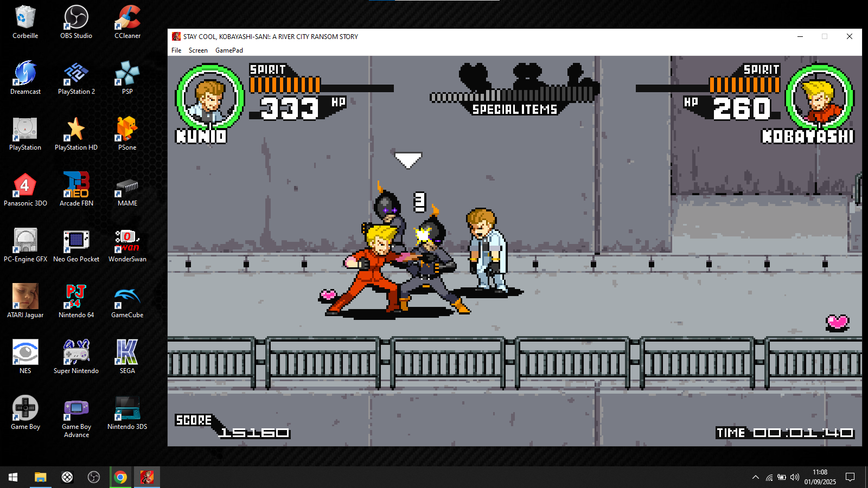Open the GamePad menu
Screen dimensions: 868x488
coord(229,50)
